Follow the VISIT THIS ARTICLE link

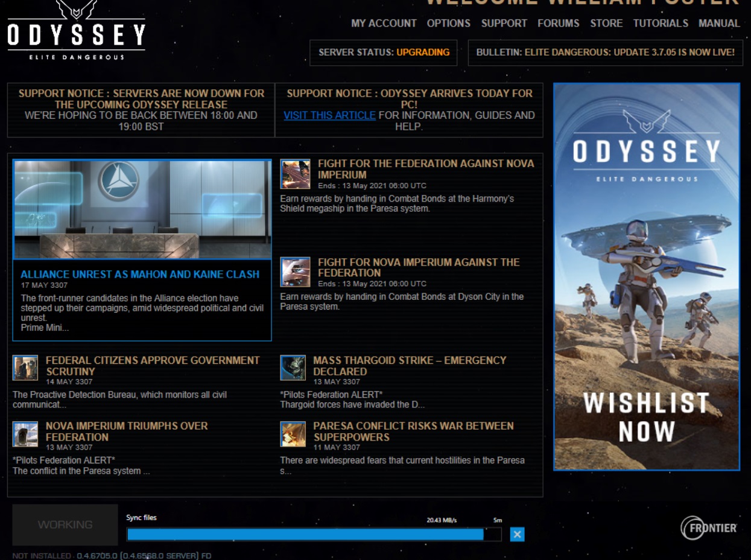(329, 115)
